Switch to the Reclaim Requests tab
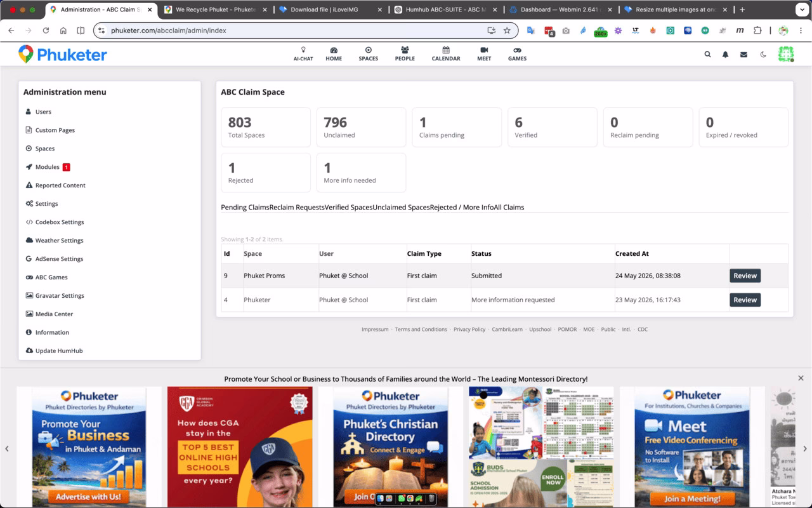Screen dimensions: 812x508 [297, 207]
